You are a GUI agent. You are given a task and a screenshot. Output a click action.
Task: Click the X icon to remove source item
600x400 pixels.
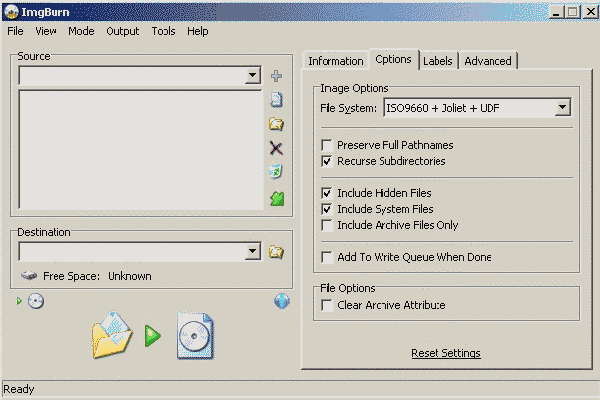277,148
